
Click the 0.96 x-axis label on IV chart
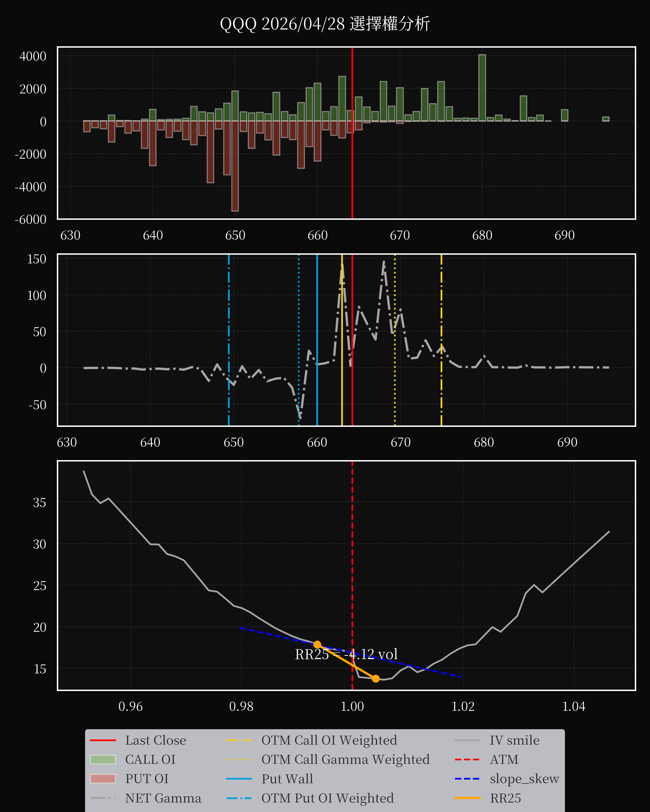[x=131, y=706]
